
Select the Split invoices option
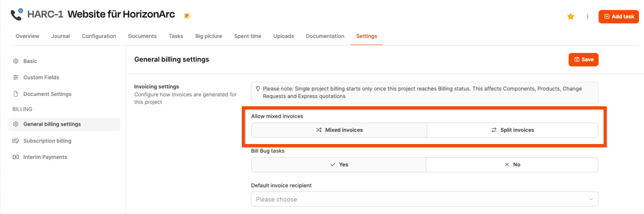coord(512,130)
